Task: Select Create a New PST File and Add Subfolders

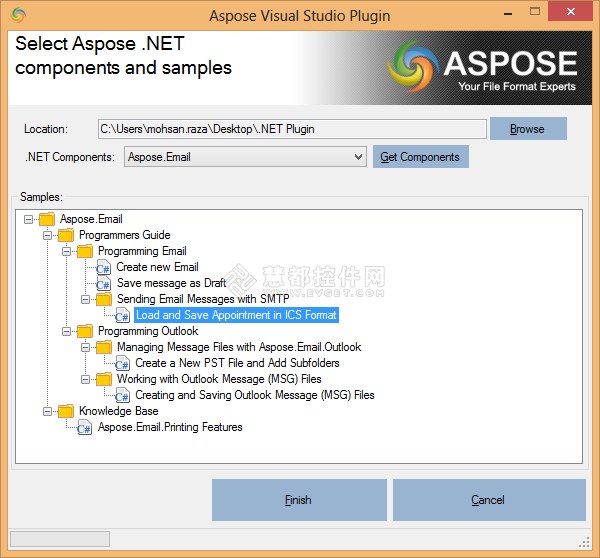Action: click(237, 363)
